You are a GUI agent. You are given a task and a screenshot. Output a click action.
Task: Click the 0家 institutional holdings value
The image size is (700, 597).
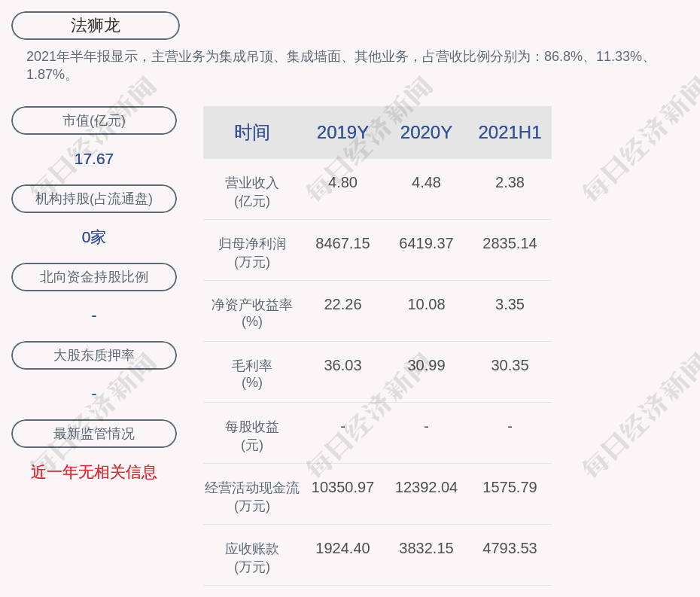94,237
